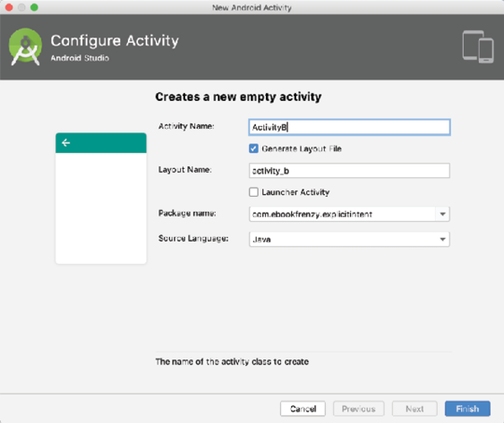Click the Android Studio logo icon
504x423 pixels.
(x=25, y=47)
